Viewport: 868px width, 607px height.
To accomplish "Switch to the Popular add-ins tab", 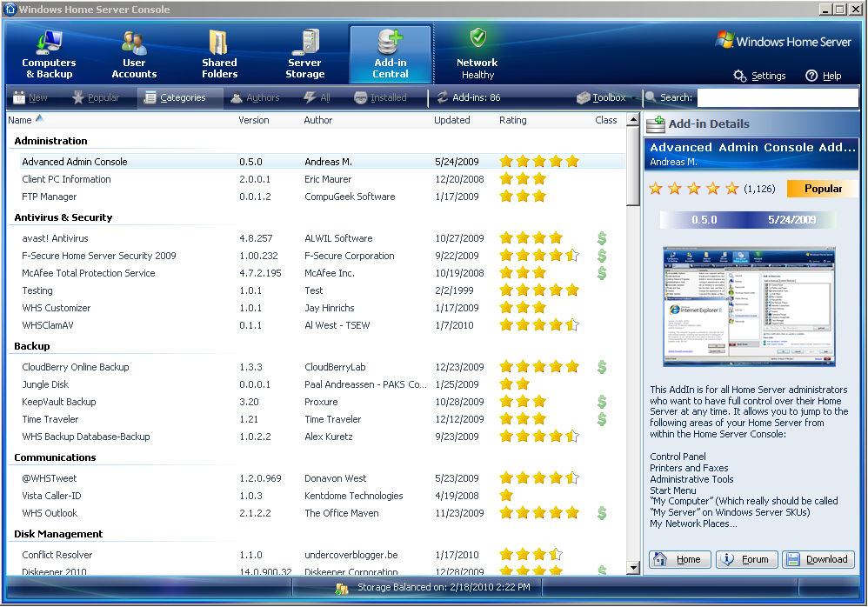I will click(x=95, y=98).
